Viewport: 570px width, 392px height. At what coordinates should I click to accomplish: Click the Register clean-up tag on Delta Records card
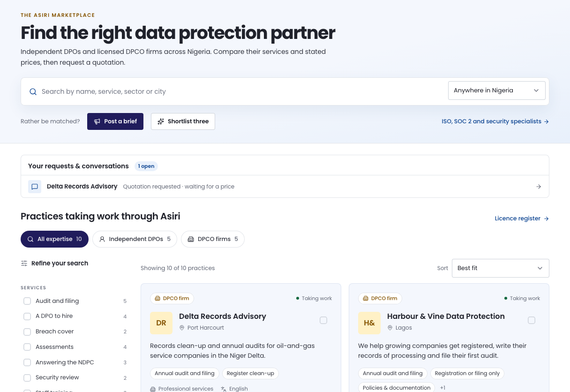250,374
